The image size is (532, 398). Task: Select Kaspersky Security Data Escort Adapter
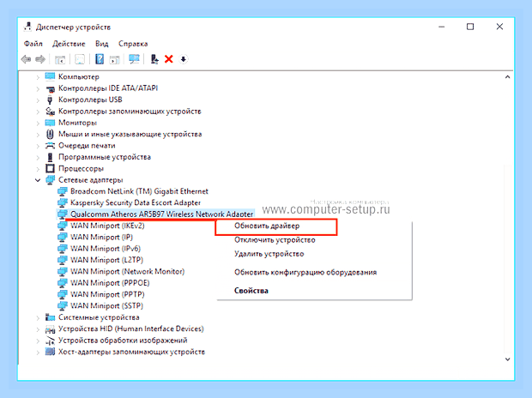pos(136,203)
